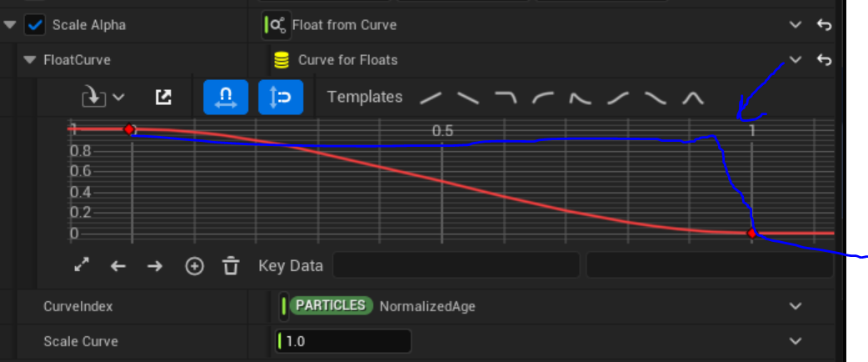Image resolution: width=868 pixels, height=362 pixels.
Task: Collapse the Scale Alpha row triangle
Action: pyautogui.click(x=9, y=25)
